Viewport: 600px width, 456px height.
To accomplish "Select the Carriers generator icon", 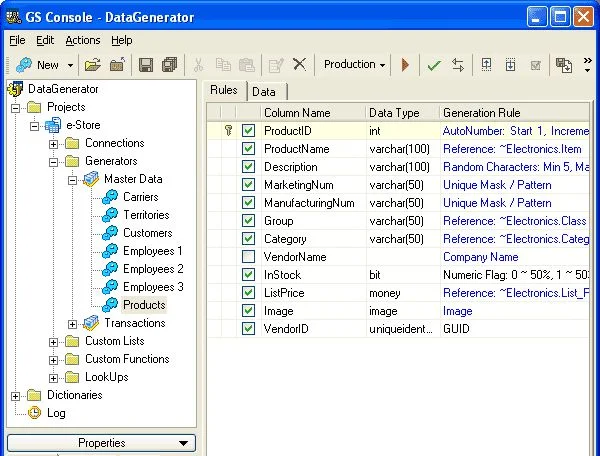I will coord(110,197).
